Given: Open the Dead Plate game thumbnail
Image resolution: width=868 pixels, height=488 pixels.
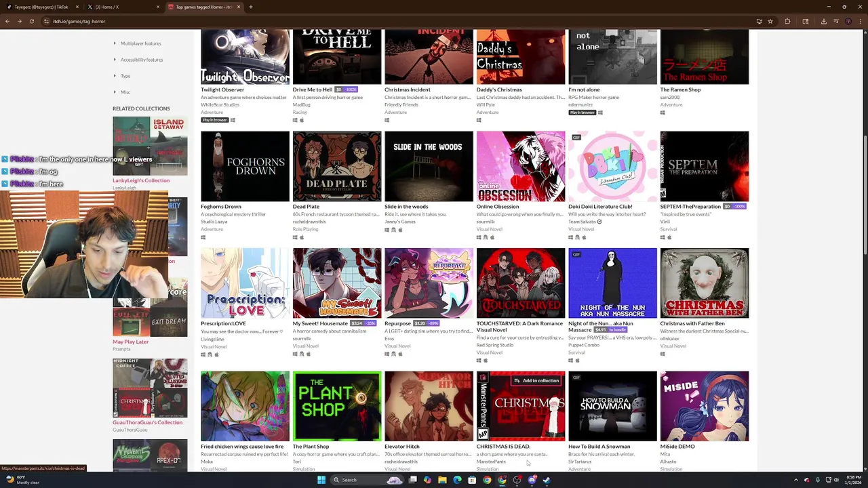Looking at the screenshot, I should [337, 167].
